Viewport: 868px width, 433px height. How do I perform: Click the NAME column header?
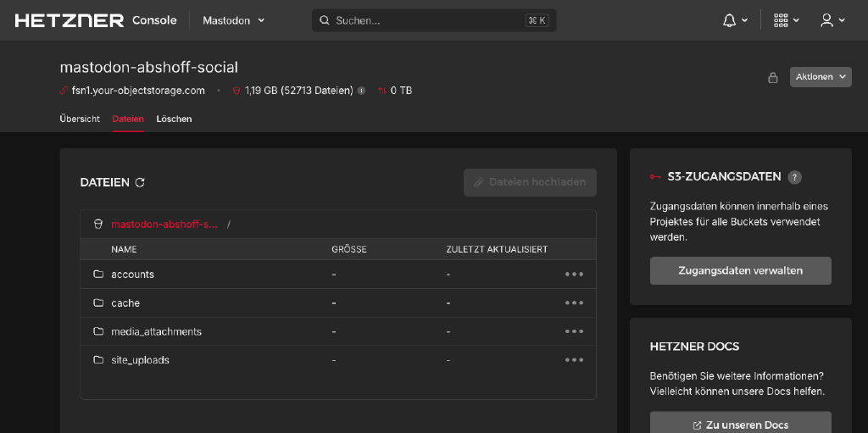point(124,249)
